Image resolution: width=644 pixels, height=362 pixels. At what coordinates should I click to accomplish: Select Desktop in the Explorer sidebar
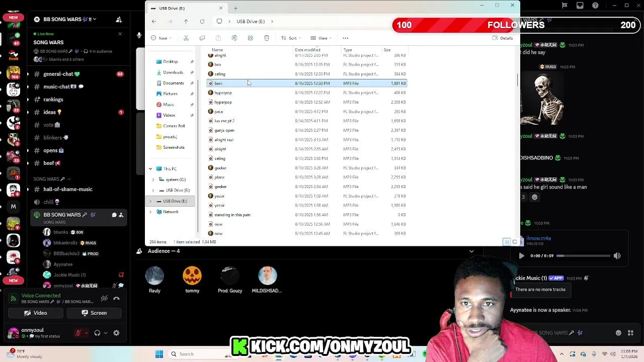point(170,62)
